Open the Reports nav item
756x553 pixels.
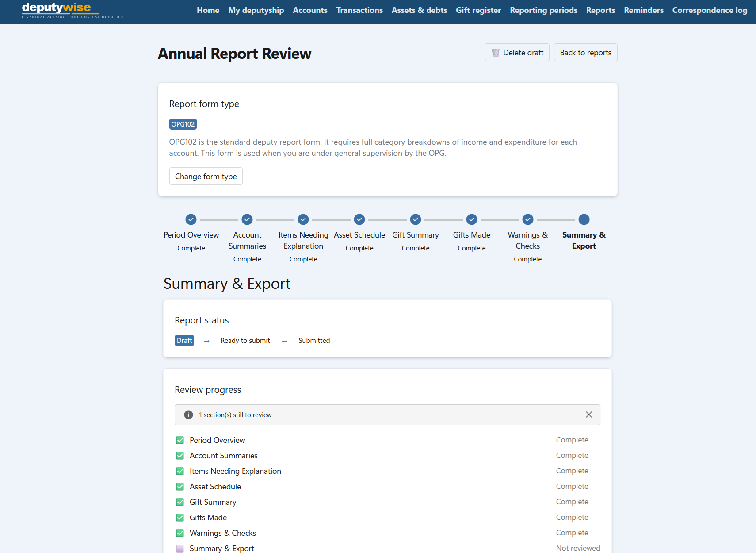[600, 10]
